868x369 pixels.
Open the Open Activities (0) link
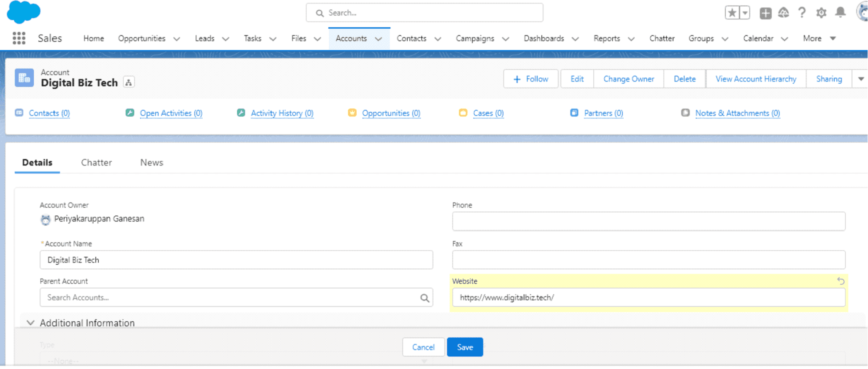pyautogui.click(x=171, y=113)
